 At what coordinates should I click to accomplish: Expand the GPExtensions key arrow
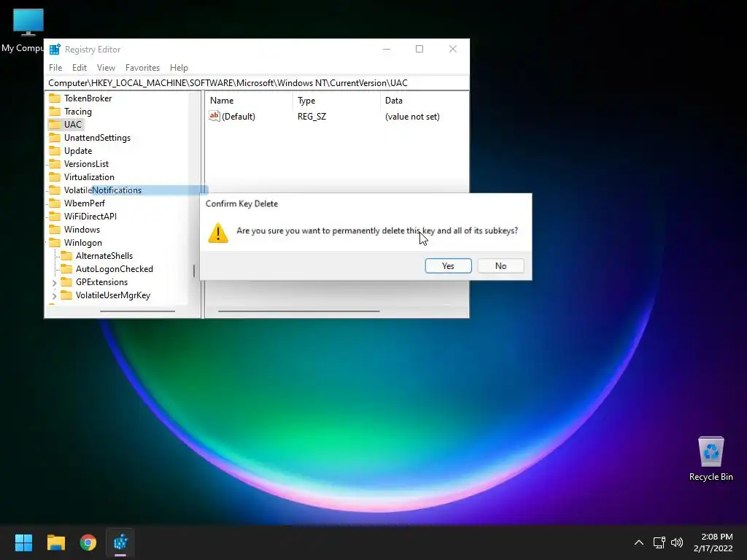54,283
